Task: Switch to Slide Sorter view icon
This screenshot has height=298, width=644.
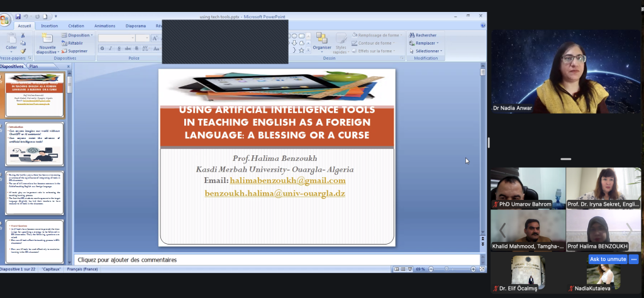Action: click(403, 269)
